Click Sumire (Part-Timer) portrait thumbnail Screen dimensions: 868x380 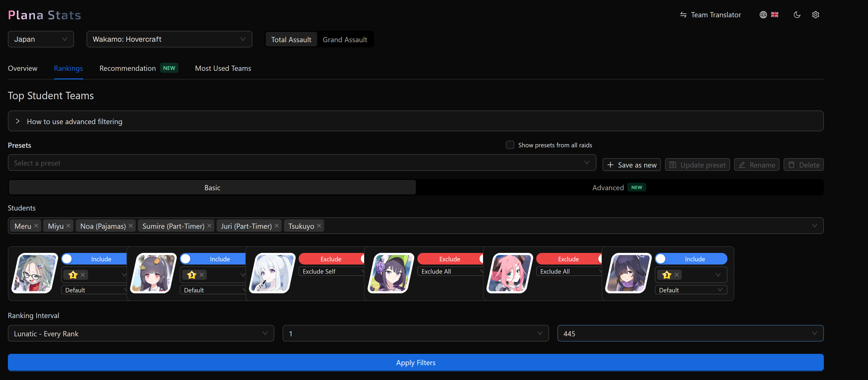coord(391,273)
